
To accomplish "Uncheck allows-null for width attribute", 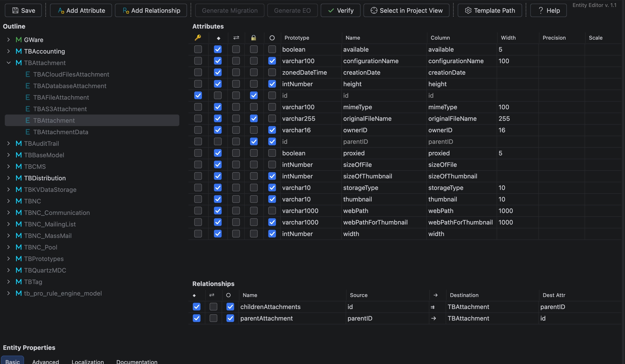I will [272, 234].
